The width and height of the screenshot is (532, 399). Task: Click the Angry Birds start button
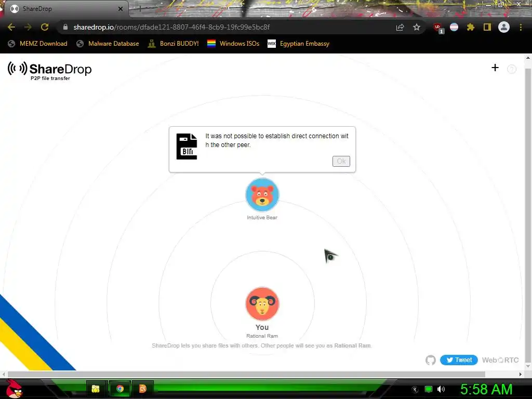point(14,389)
